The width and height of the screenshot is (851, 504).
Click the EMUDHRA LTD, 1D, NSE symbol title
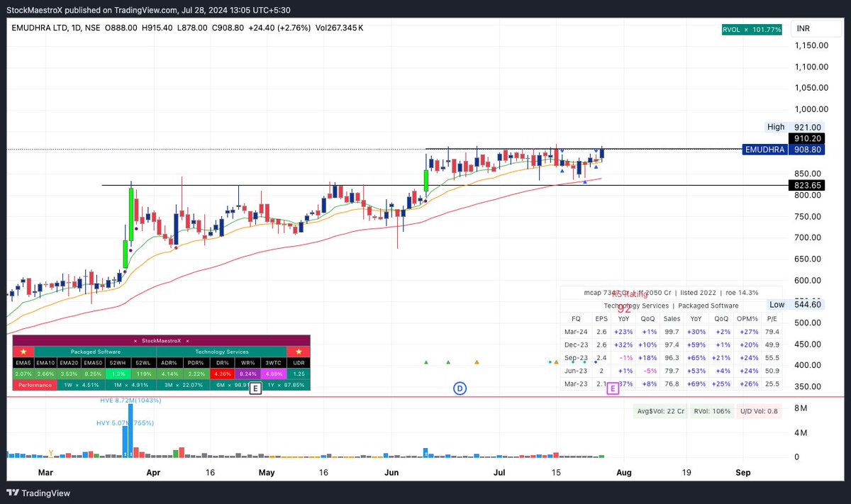(x=55, y=28)
